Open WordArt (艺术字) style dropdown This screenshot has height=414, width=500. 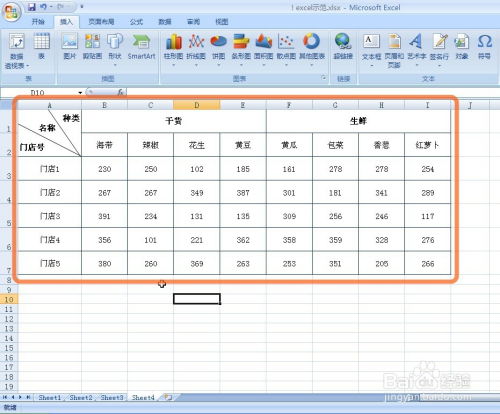(417, 65)
